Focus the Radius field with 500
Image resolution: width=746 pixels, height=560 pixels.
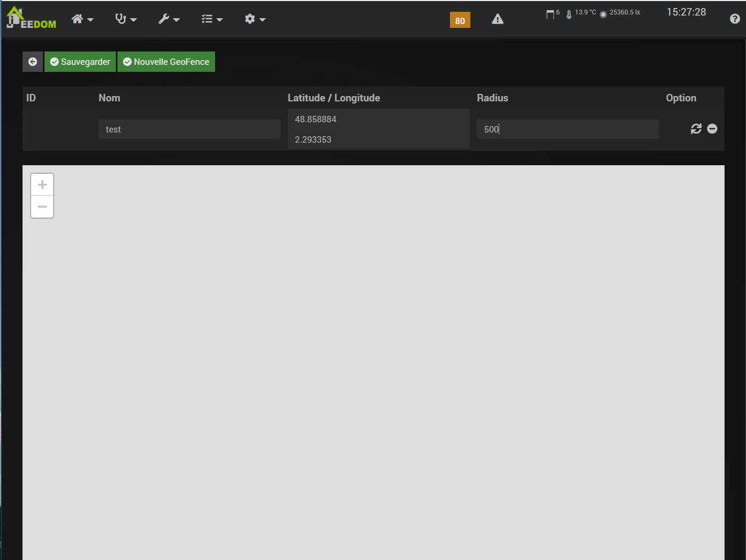(568, 129)
